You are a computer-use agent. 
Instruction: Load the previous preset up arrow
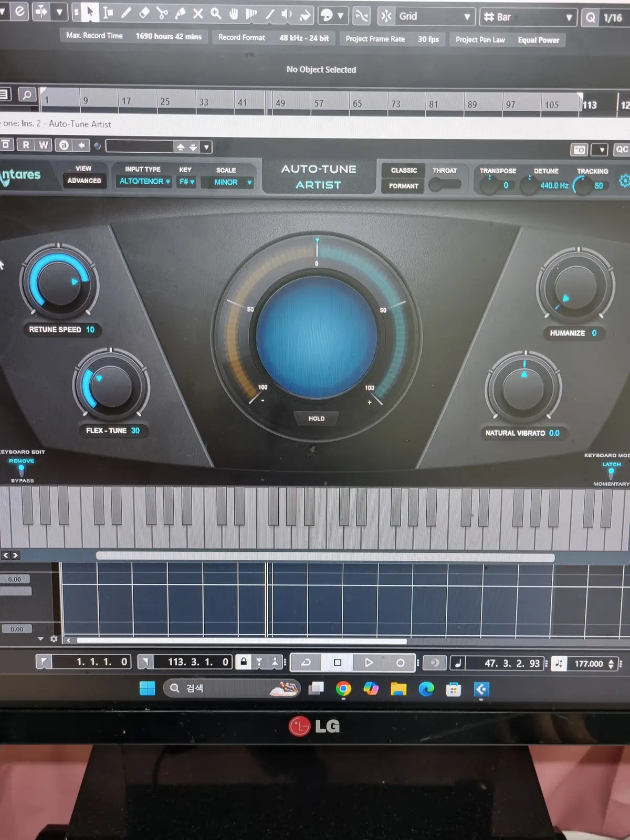181,147
